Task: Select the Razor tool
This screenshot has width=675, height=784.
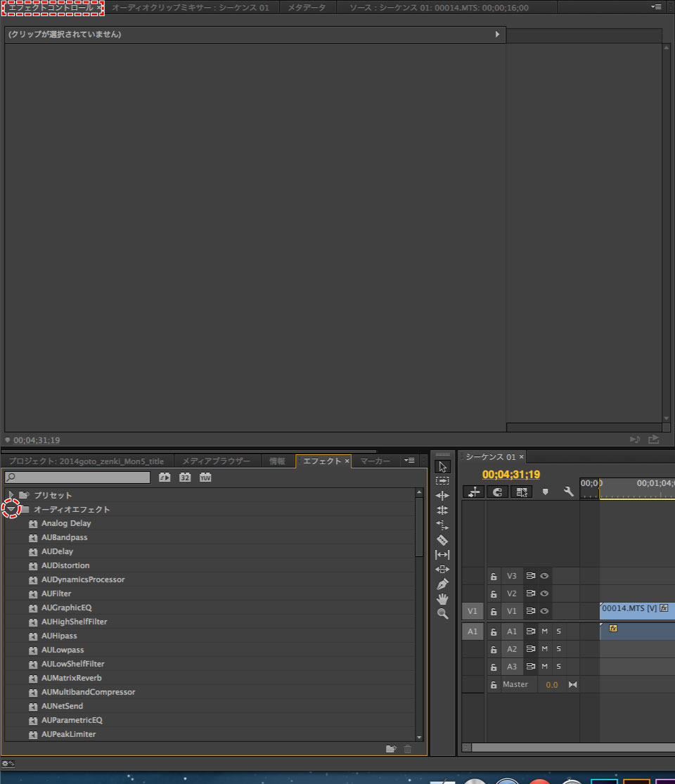Action: pos(442,540)
